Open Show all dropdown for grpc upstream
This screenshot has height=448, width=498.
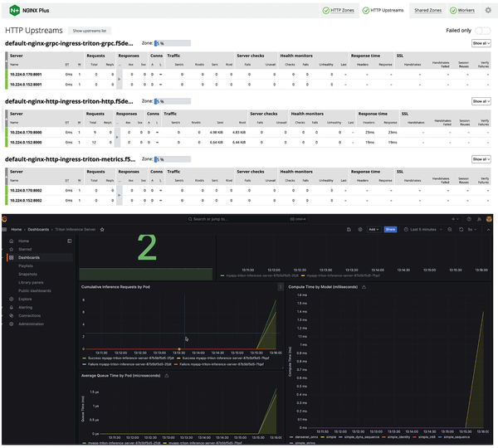pyautogui.click(x=481, y=42)
